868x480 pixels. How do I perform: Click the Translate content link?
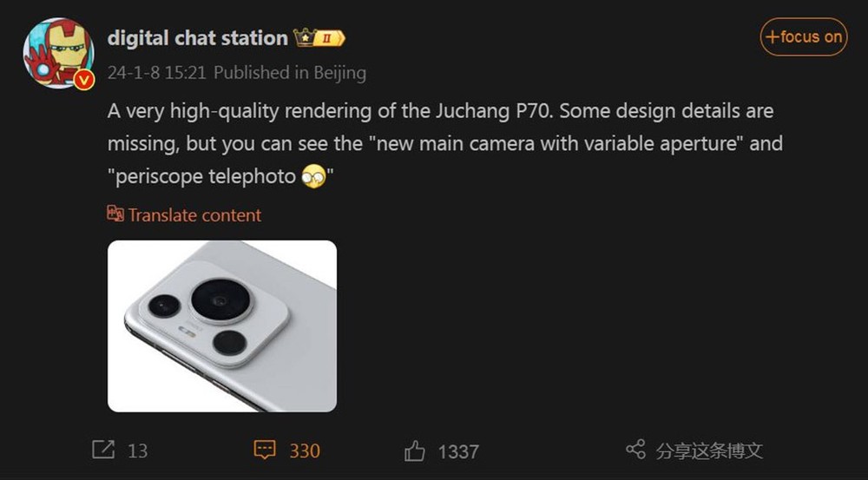[194, 214]
